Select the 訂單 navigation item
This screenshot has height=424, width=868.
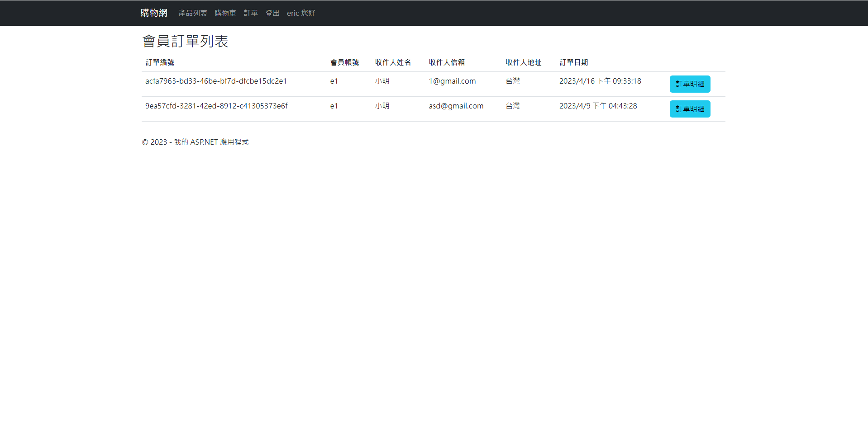tap(251, 13)
